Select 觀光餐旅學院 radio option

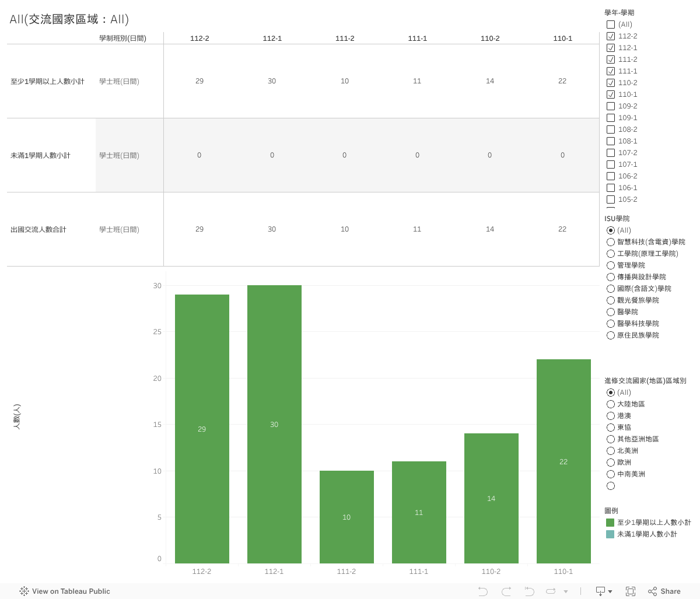click(611, 300)
